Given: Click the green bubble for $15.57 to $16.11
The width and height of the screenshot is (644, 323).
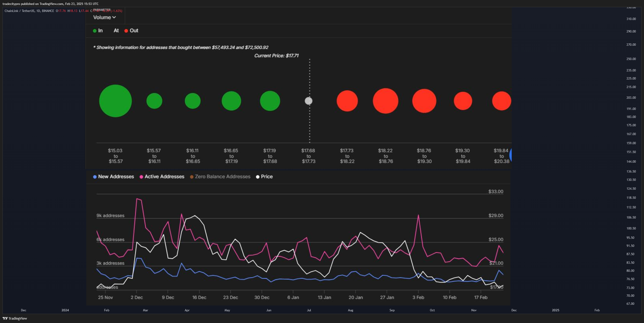Looking at the screenshot, I should coord(154,101).
